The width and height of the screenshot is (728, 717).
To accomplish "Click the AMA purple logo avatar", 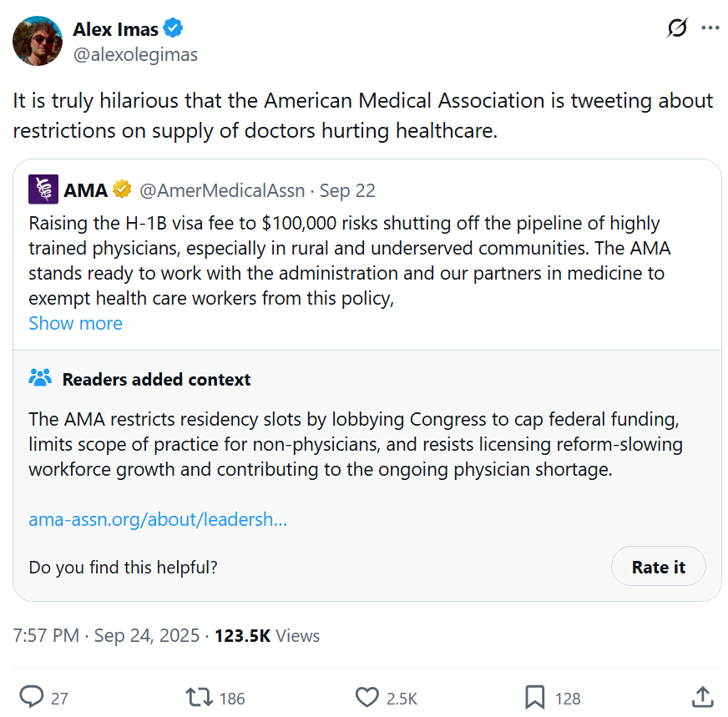I will point(43,190).
